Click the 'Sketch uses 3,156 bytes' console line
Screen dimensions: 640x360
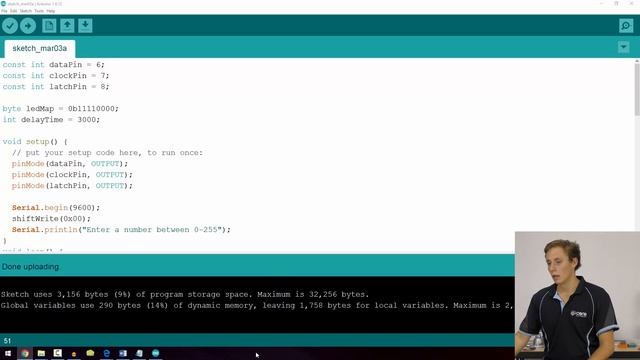(x=185, y=294)
